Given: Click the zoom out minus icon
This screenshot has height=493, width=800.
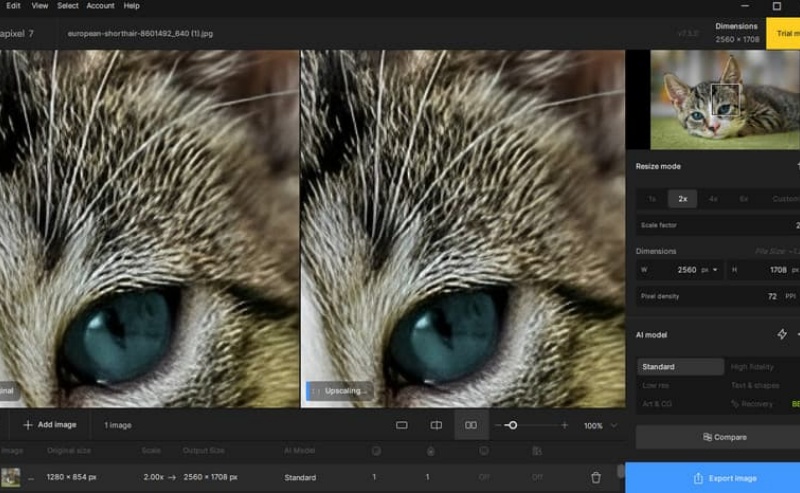Looking at the screenshot, I should (497, 425).
